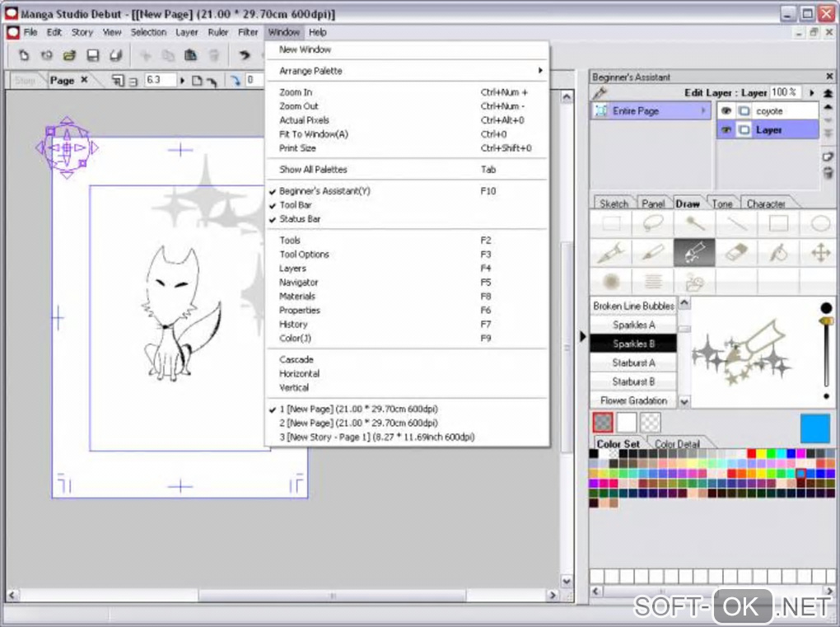Viewport: 840px width, 627px height.
Task: Click the Paste clipboard toolbar icon
Action: pyautogui.click(x=190, y=55)
